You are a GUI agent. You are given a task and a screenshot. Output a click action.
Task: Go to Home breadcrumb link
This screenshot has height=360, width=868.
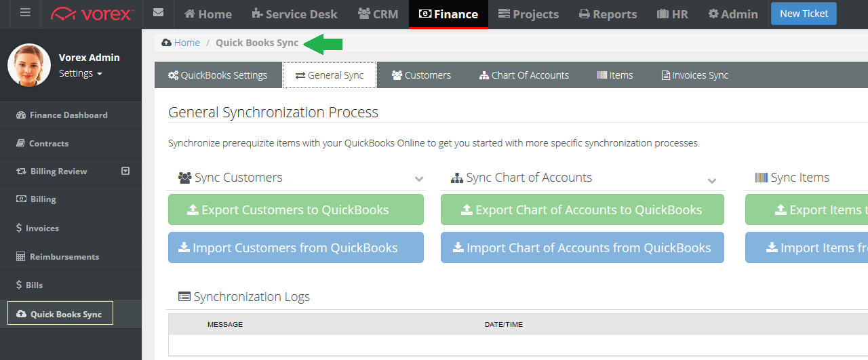point(186,43)
